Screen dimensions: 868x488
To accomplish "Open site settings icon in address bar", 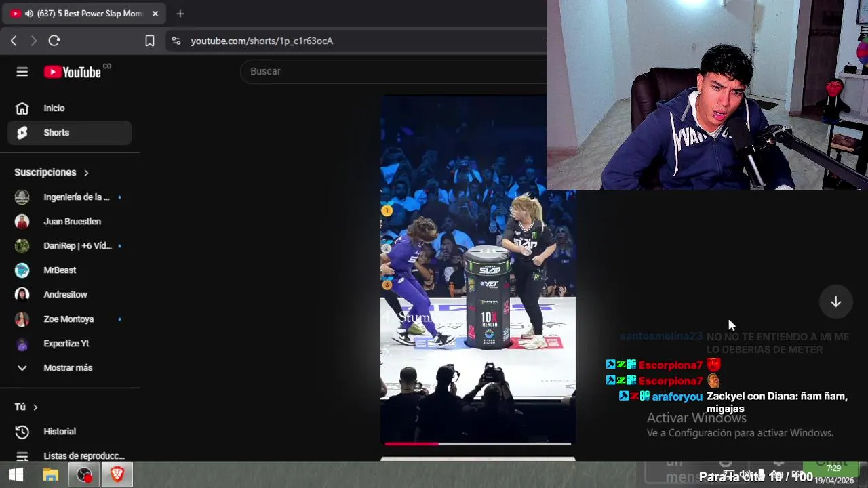I will 176,41.
